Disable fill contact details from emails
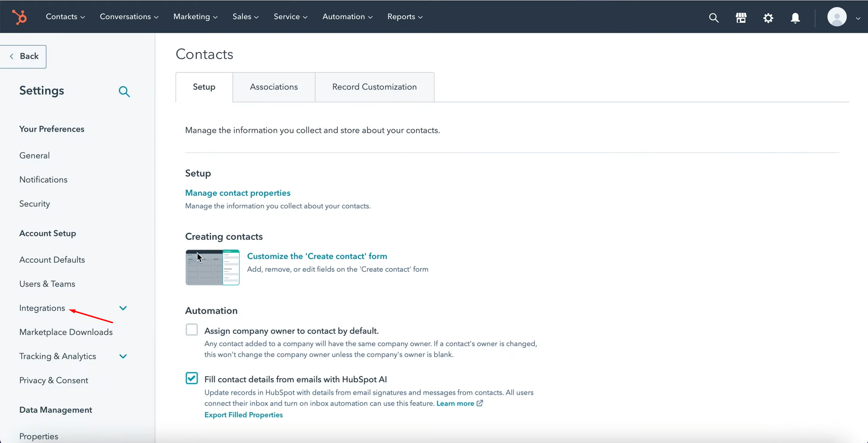 (191, 378)
